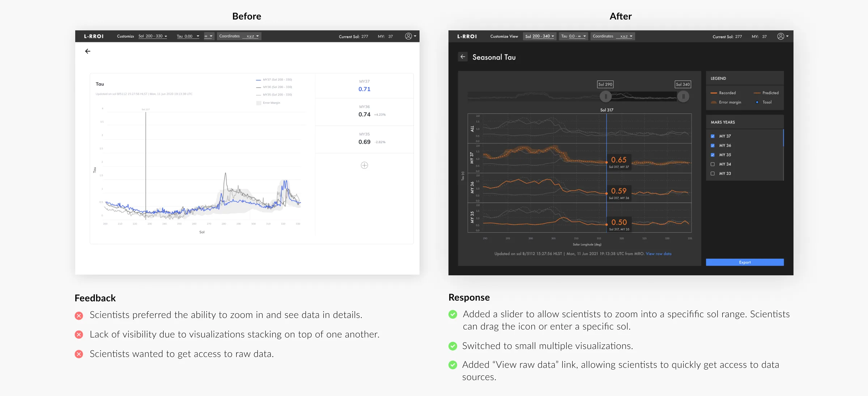Select the Tosol indicator in the Legend
Viewport: 868px width, 396px height.
(x=757, y=102)
